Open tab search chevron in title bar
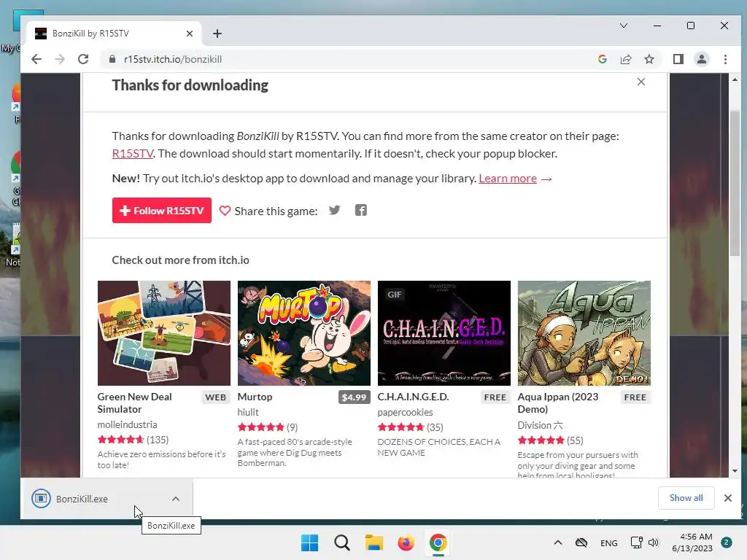747x560 pixels. tap(624, 26)
